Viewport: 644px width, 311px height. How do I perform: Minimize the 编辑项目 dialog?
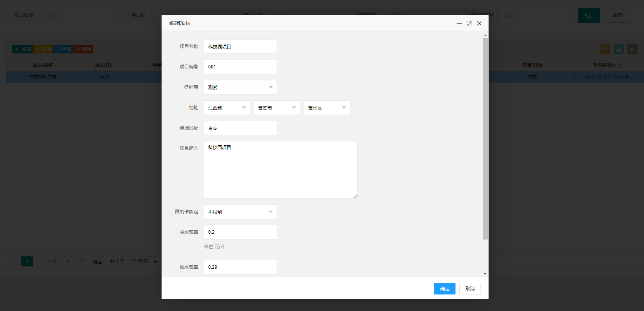459,23
